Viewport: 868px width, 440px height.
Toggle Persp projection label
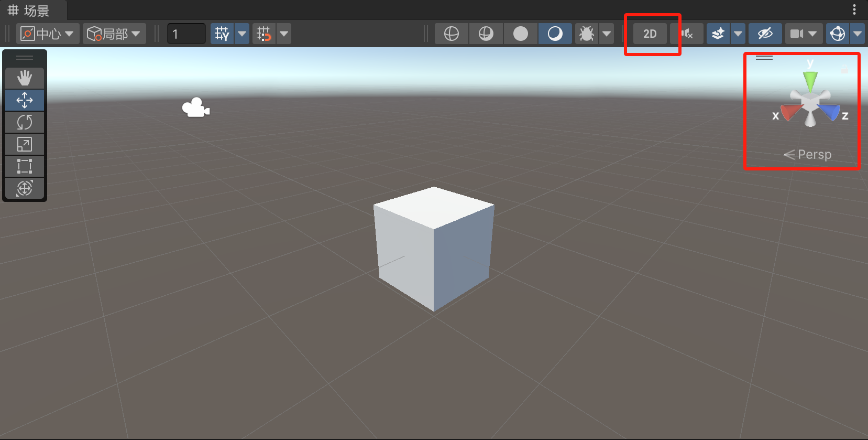click(x=808, y=155)
